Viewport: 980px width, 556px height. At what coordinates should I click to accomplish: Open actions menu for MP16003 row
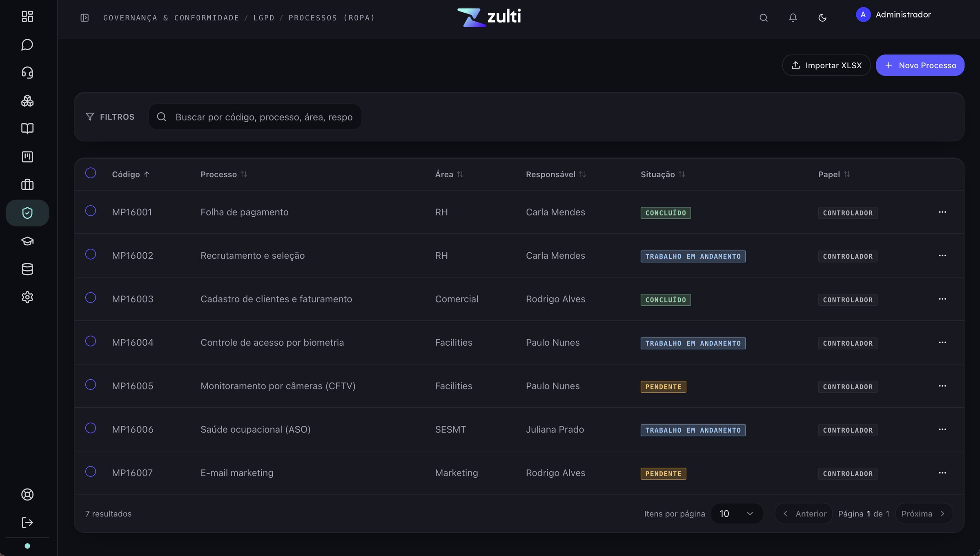tap(942, 299)
